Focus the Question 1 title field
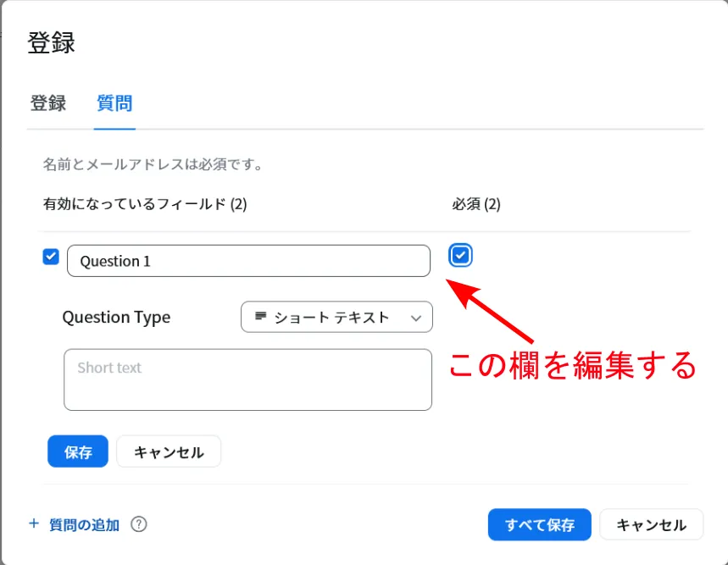 [x=248, y=261]
